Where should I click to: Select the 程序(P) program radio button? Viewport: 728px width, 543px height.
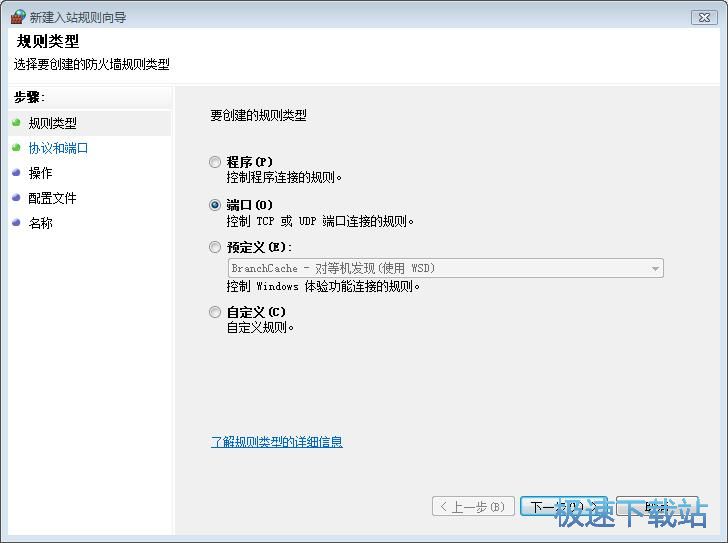(214, 162)
